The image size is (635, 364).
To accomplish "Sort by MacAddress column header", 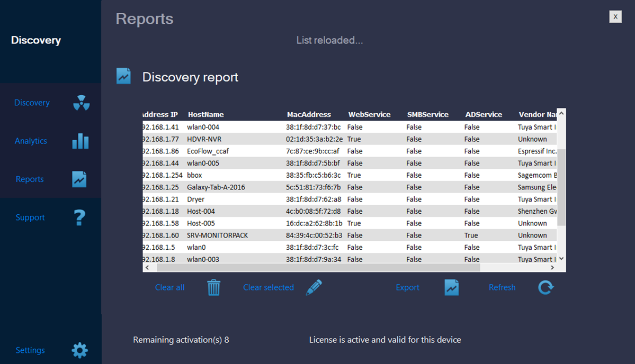I will [309, 114].
